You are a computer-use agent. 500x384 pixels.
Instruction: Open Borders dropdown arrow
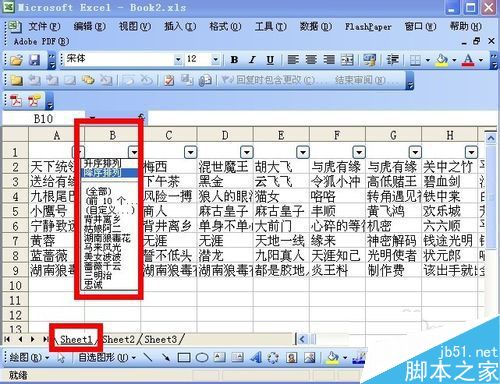[427, 60]
